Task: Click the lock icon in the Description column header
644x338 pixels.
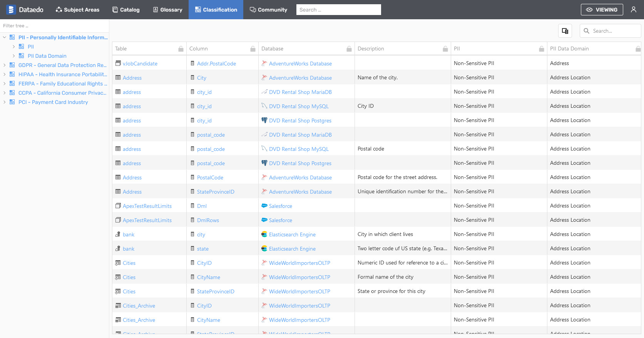Action: [x=445, y=49]
